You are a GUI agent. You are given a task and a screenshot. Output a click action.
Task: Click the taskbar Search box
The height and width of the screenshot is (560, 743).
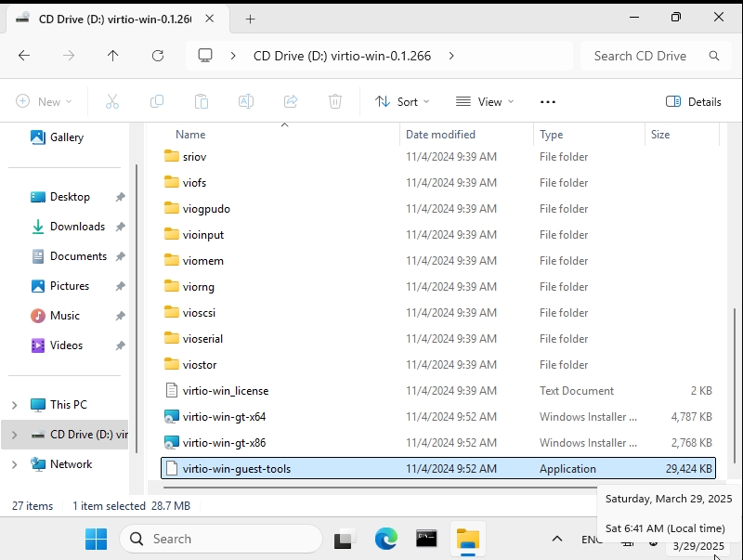tap(221, 540)
